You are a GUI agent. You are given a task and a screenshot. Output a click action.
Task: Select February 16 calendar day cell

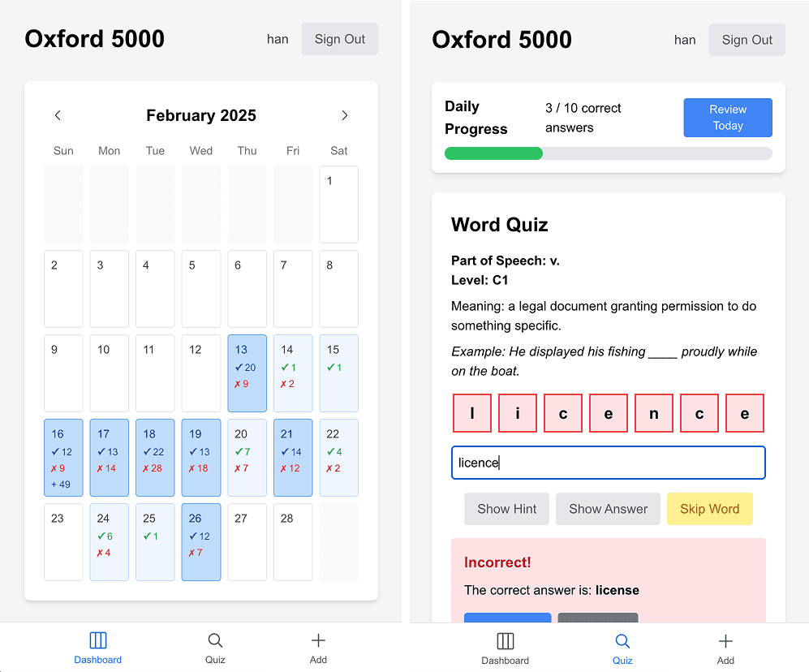[63, 458]
